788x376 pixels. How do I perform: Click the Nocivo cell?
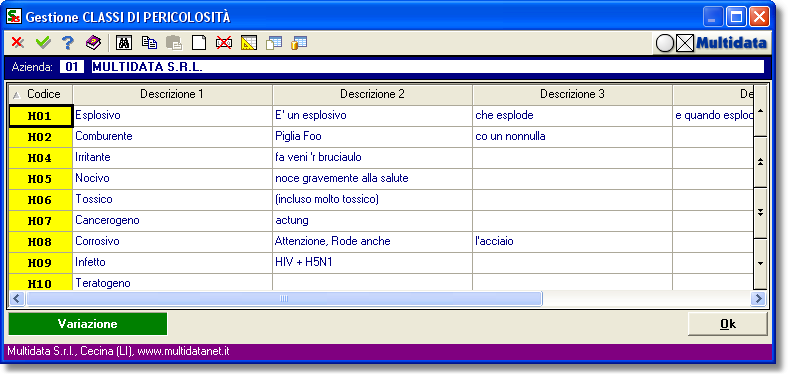pos(172,179)
